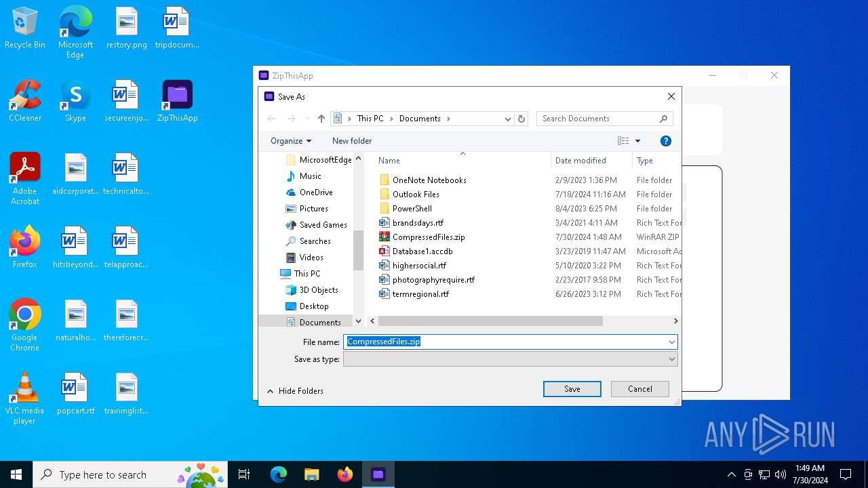
Task: Open the volume control in system tray
Action: click(x=780, y=474)
